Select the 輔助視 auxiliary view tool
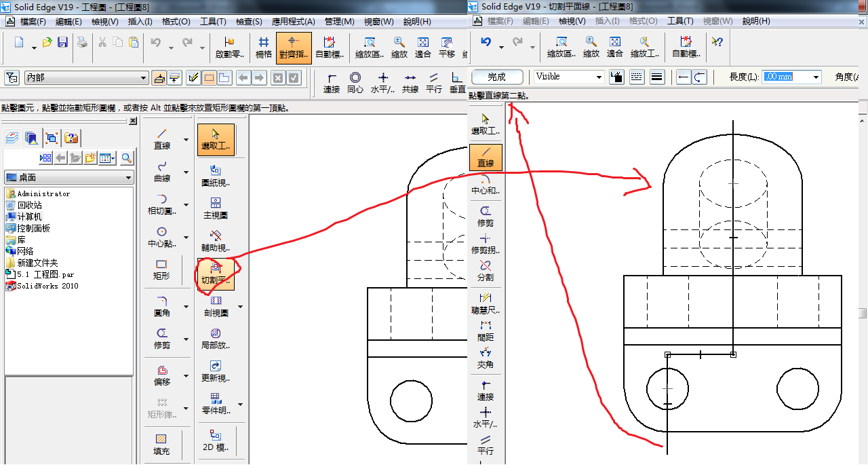Screen dimensions: 868x465 [216, 241]
